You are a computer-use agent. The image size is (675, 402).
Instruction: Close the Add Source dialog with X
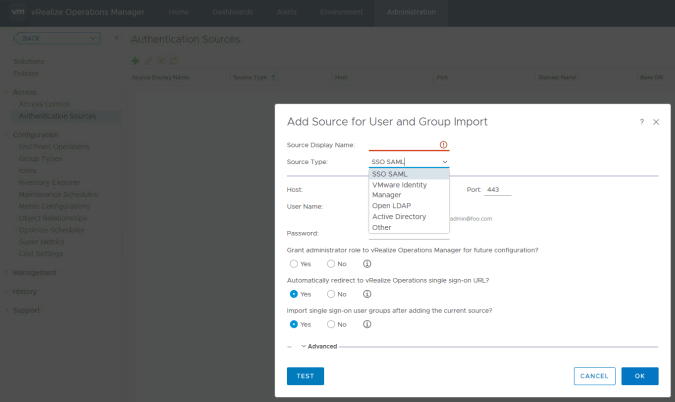(x=656, y=121)
